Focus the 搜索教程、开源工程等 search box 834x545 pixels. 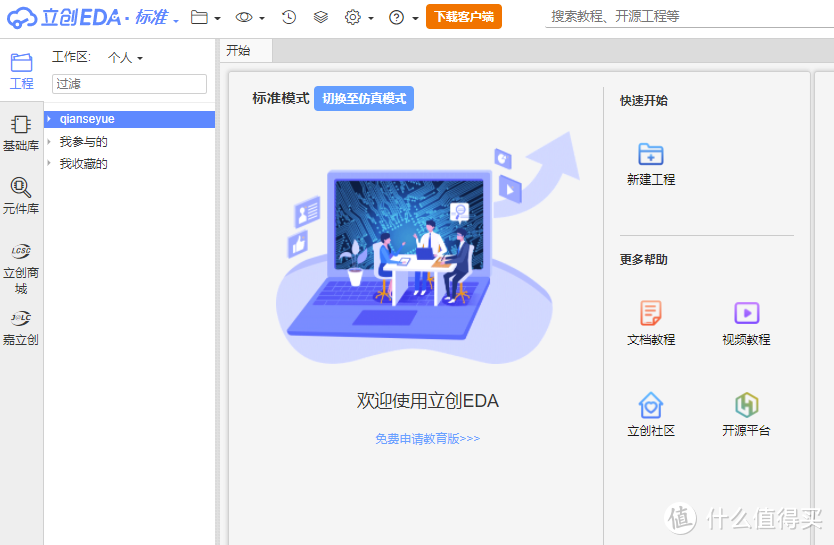(689, 16)
